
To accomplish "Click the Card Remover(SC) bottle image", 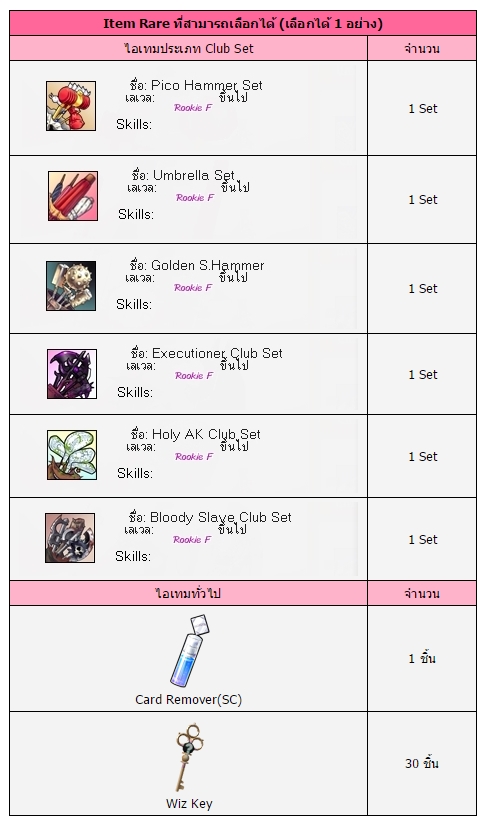I will [189, 650].
